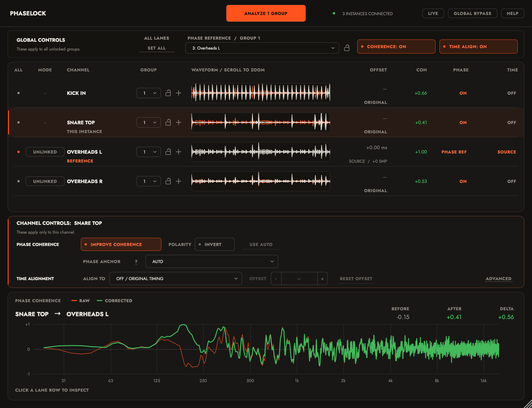
Task: Open Align To Off / Original Timing dropdown
Action: coord(176,278)
